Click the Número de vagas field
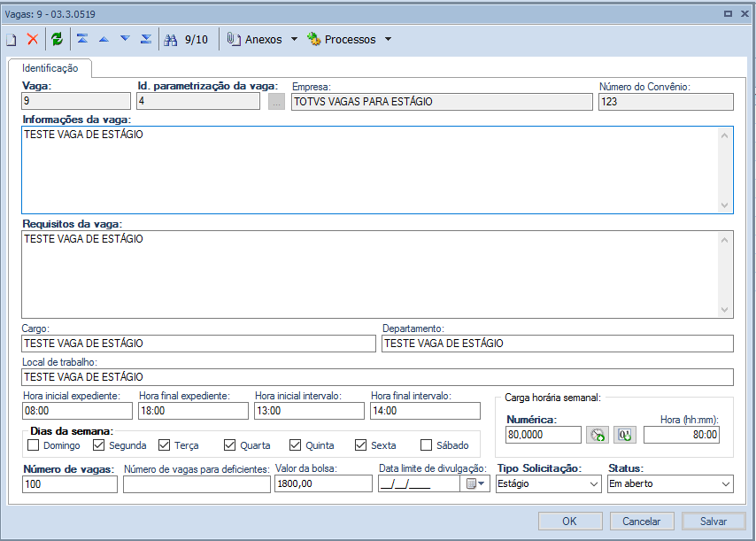The image size is (756, 541). pos(70,484)
